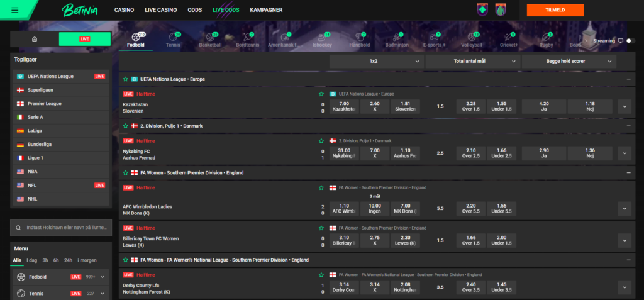Switch sidebar to LIVE mode

(x=85, y=39)
